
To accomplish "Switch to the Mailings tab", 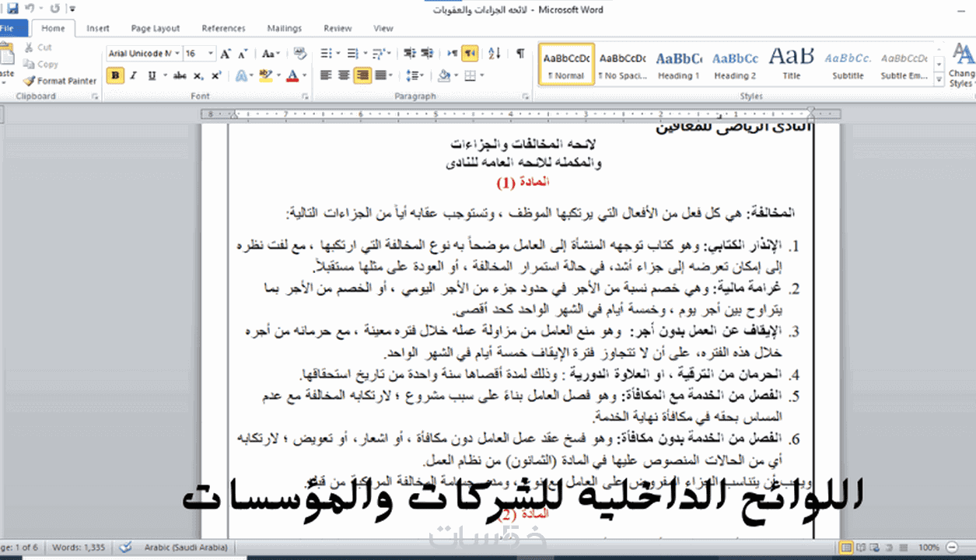I will 285,28.
